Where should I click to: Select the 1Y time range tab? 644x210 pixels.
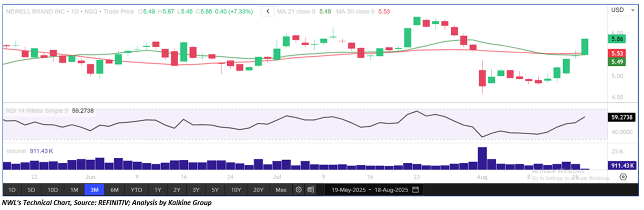click(158, 190)
